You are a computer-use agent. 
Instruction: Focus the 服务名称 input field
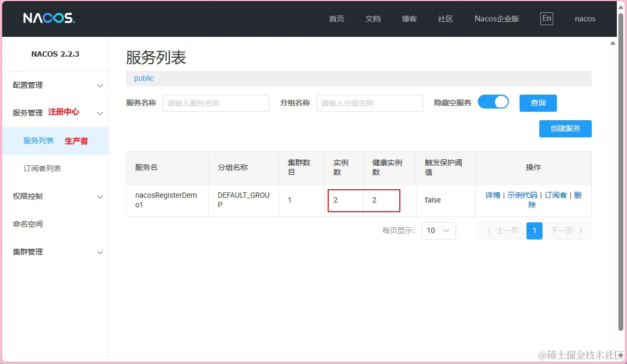coord(216,103)
